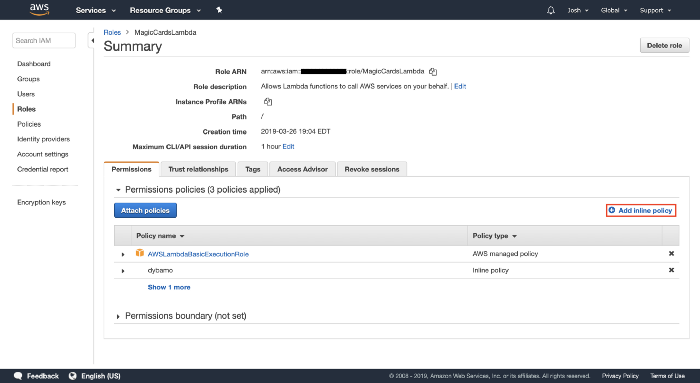Switch to the Tags tab
Screen dimensions: 700x383
coord(253,169)
